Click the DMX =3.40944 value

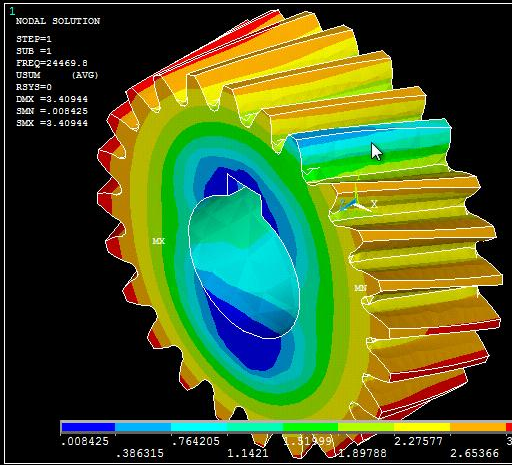52,99
